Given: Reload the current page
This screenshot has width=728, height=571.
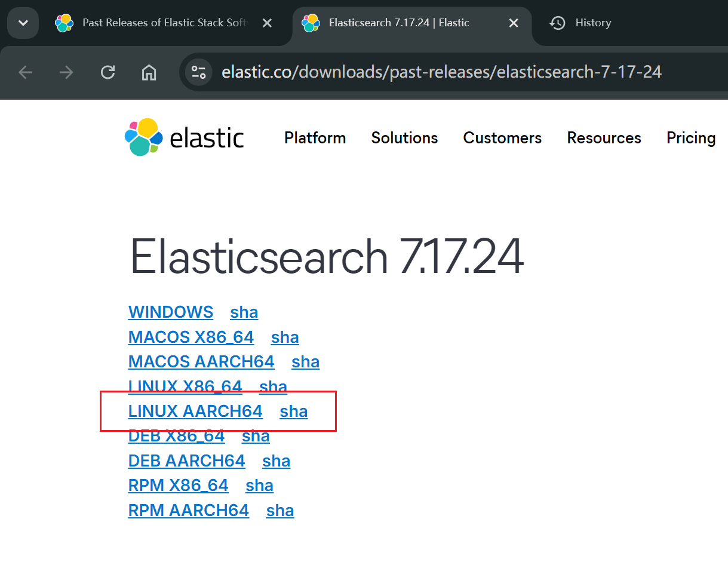Looking at the screenshot, I should pyautogui.click(x=107, y=72).
